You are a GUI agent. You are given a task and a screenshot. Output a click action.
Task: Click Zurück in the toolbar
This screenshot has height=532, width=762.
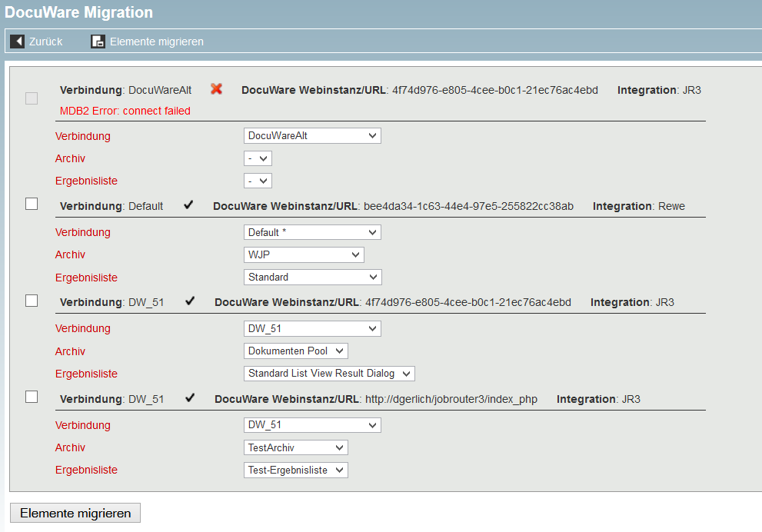(45, 42)
